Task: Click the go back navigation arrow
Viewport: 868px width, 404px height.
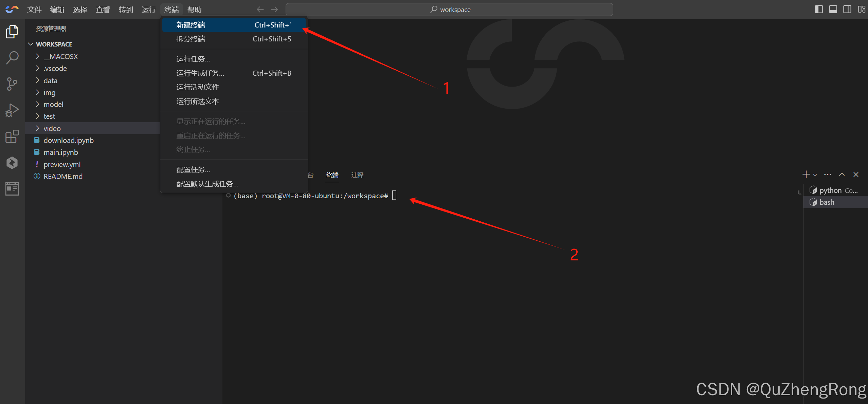Action: pos(260,10)
